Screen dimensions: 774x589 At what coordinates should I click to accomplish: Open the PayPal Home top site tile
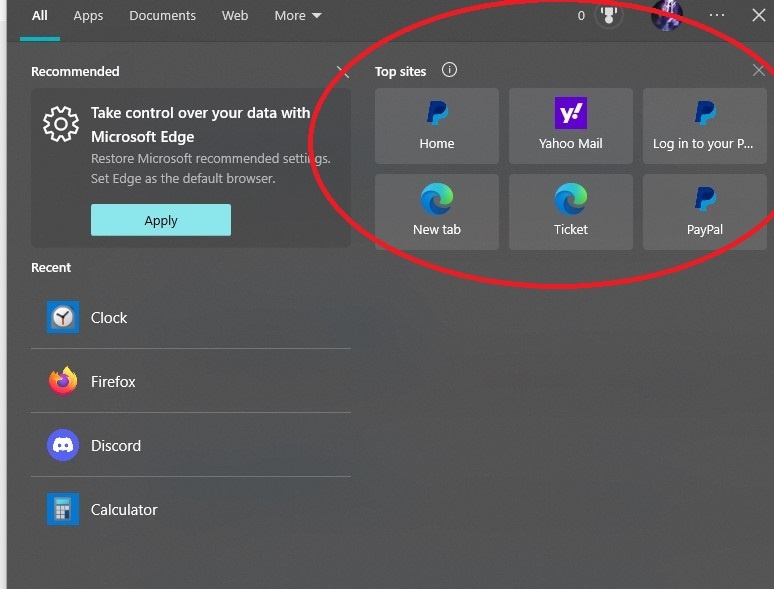[x=436, y=126]
